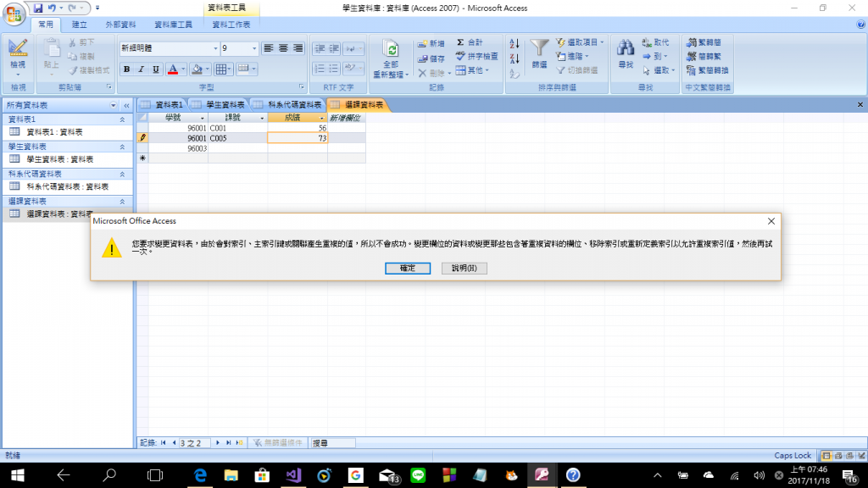The height and width of the screenshot is (488, 868).
Task: Click 確定 button in dialog
Action: 408,269
